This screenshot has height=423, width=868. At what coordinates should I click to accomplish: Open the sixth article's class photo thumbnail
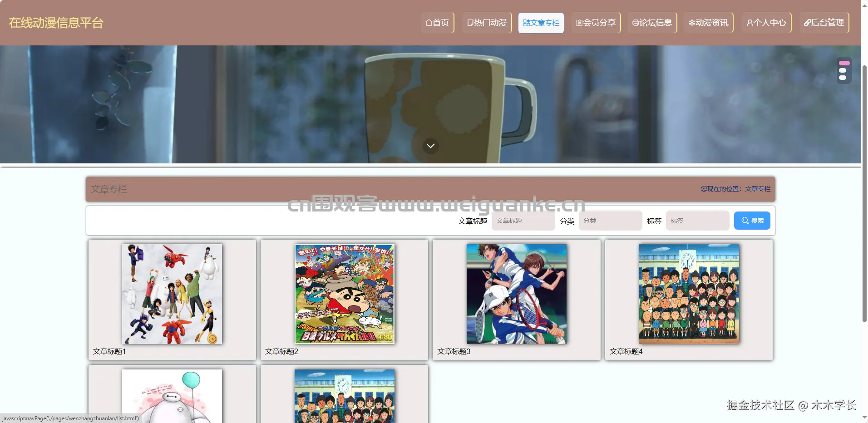click(345, 396)
